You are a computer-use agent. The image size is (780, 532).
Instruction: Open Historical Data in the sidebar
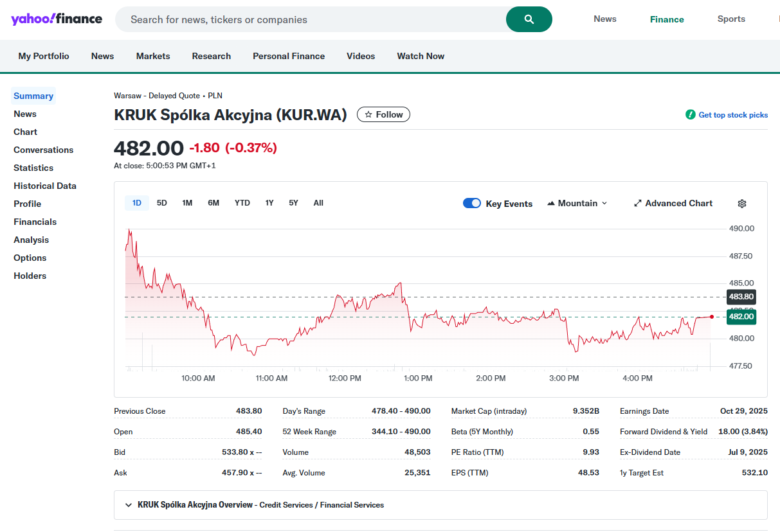45,186
